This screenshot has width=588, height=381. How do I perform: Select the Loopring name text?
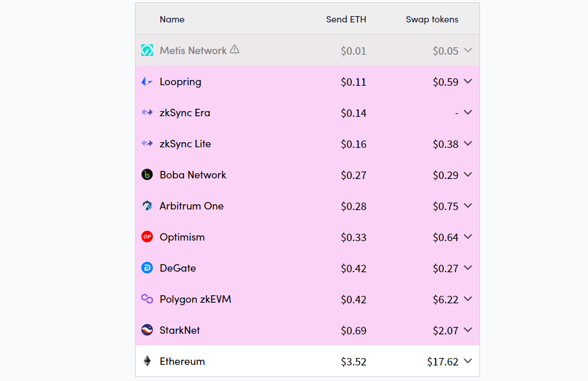click(x=180, y=82)
